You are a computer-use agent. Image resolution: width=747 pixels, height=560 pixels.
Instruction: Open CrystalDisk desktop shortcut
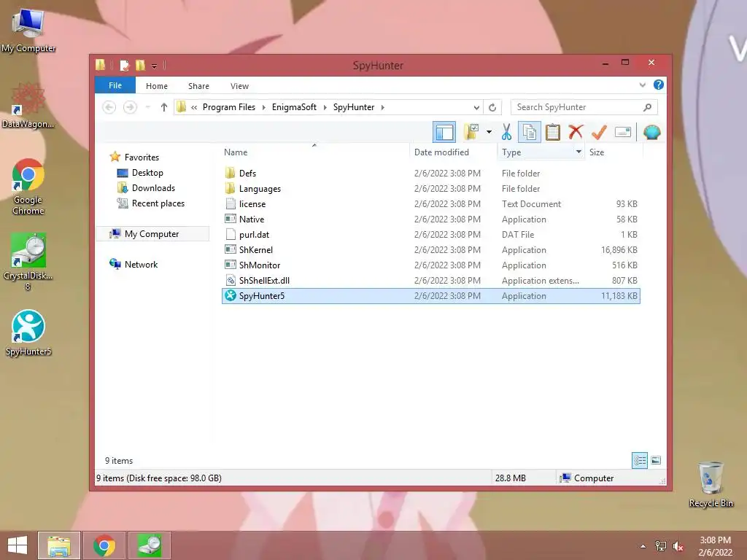click(x=28, y=262)
